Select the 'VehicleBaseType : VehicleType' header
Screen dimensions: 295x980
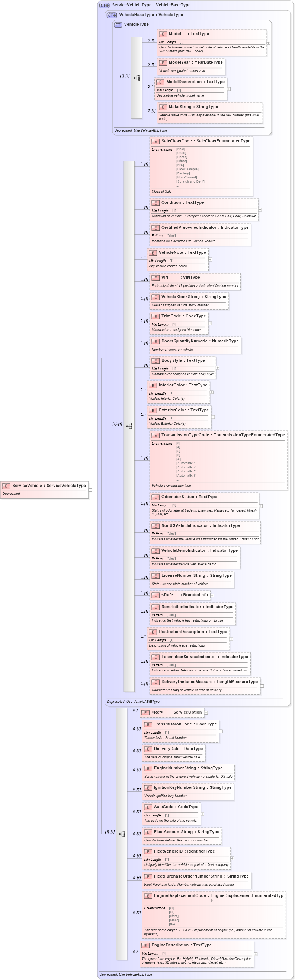click(x=151, y=15)
